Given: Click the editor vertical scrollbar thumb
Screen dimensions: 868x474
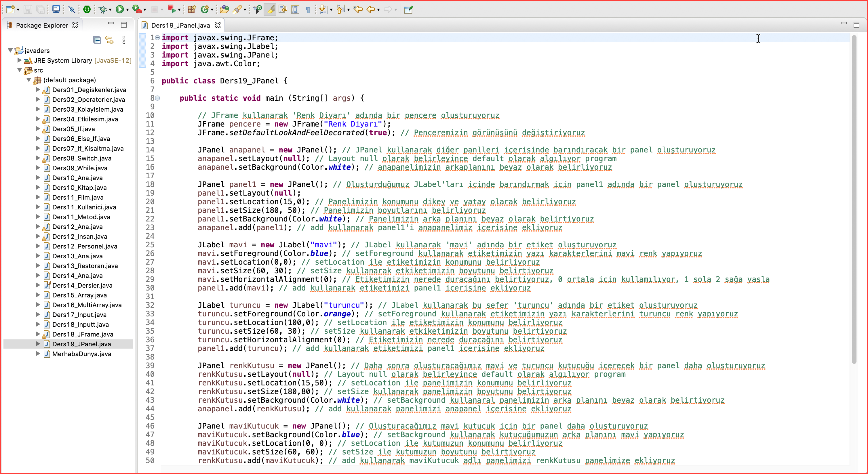Looking at the screenshot, I should (854, 199).
